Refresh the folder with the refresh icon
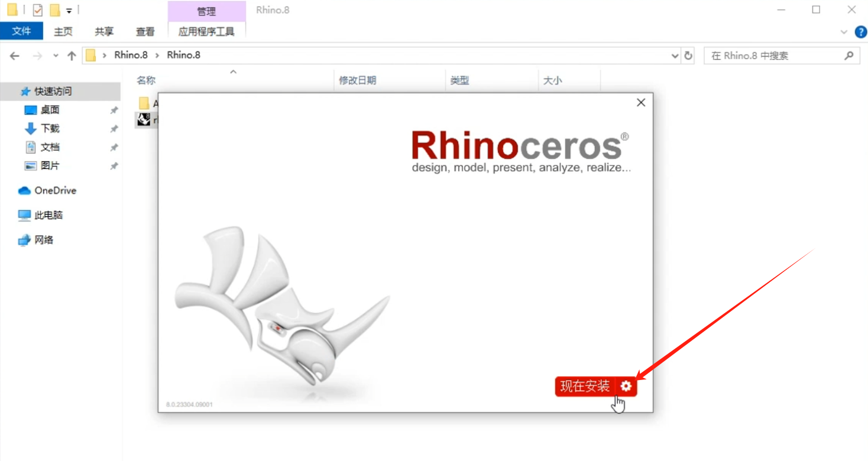The height and width of the screenshot is (461, 868). pyautogui.click(x=688, y=55)
